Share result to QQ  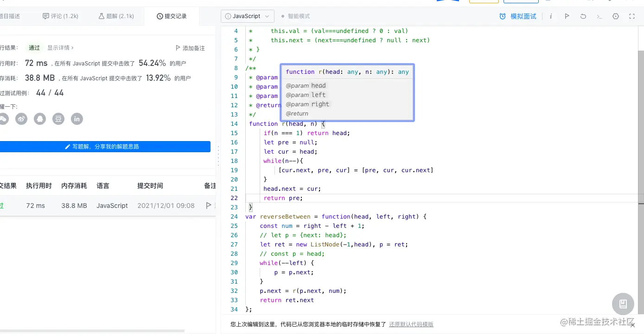pyautogui.click(x=40, y=119)
